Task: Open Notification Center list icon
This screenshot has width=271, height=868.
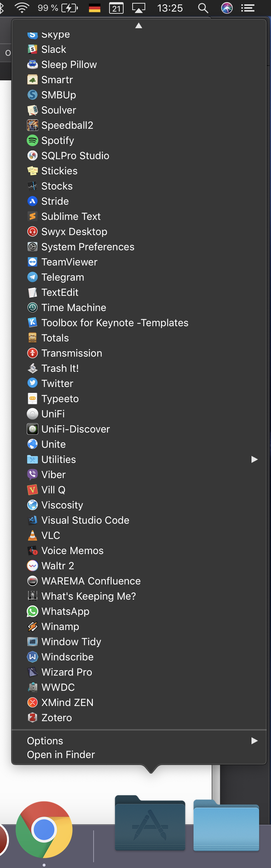Action: coord(248,8)
